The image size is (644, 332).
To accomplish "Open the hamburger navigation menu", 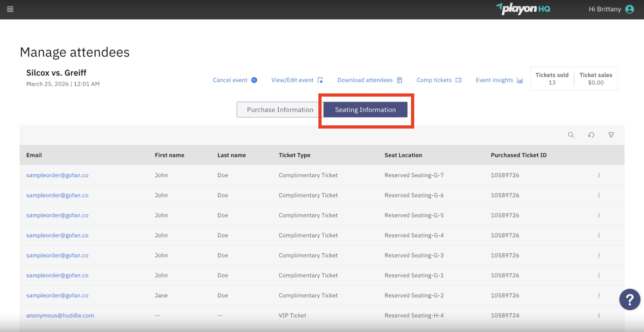I will pos(10,9).
